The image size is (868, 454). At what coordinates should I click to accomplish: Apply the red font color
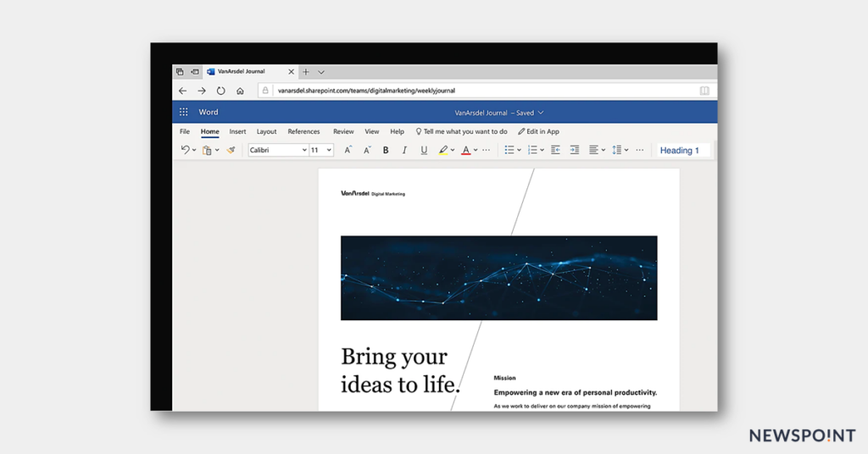click(466, 150)
